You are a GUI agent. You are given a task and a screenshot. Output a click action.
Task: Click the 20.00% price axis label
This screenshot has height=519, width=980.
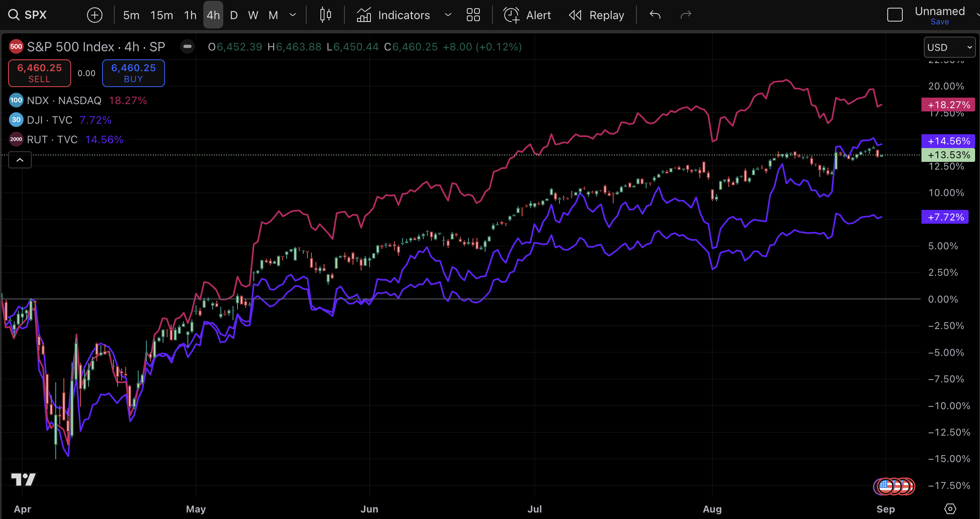coord(946,86)
